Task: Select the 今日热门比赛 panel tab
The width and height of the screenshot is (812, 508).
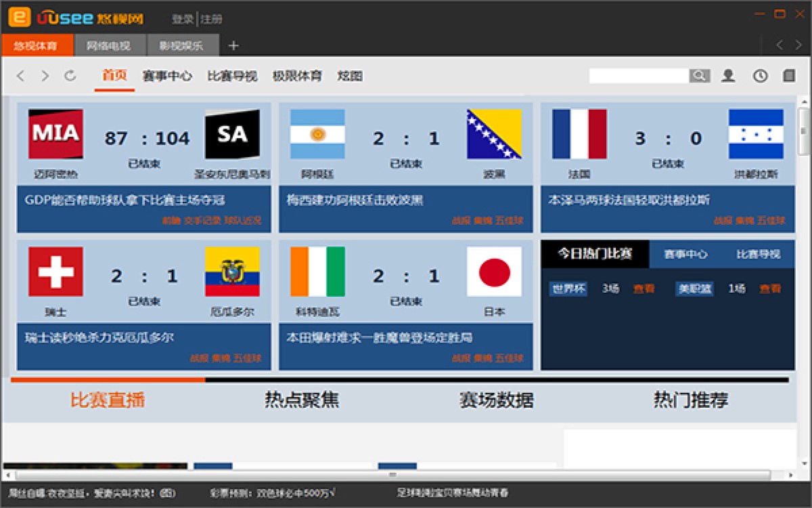Action: pyautogui.click(x=595, y=254)
